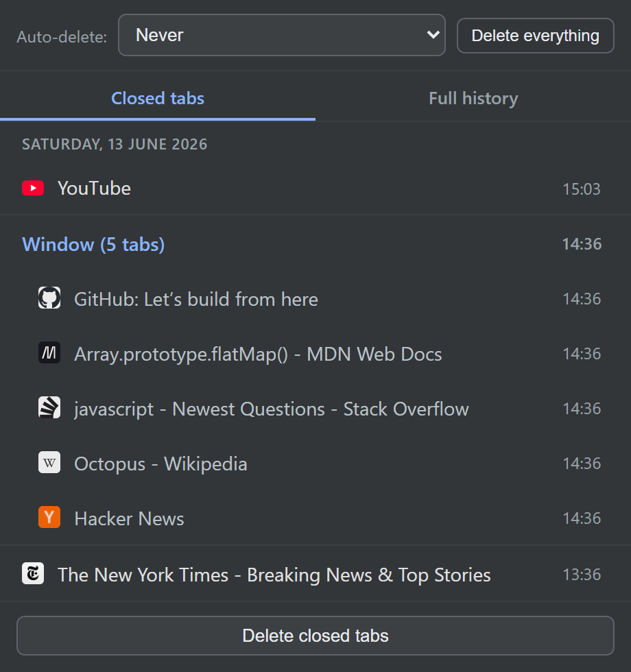Reopen GitHub: Let's build from here
This screenshot has height=672, width=631.
pyautogui.click(x=315, y=299)
